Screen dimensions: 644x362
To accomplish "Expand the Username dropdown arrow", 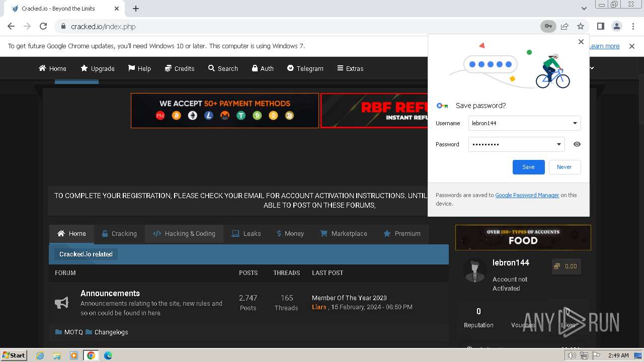I will 575,123.
